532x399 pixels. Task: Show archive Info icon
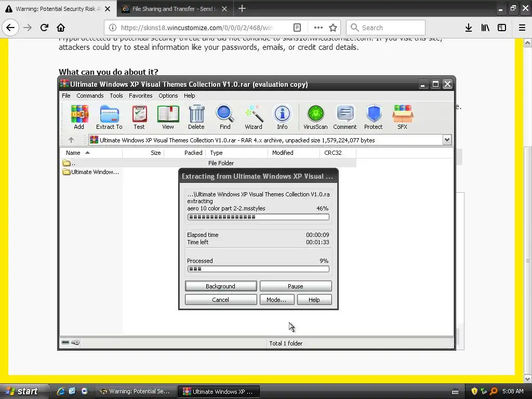point(282,117)
